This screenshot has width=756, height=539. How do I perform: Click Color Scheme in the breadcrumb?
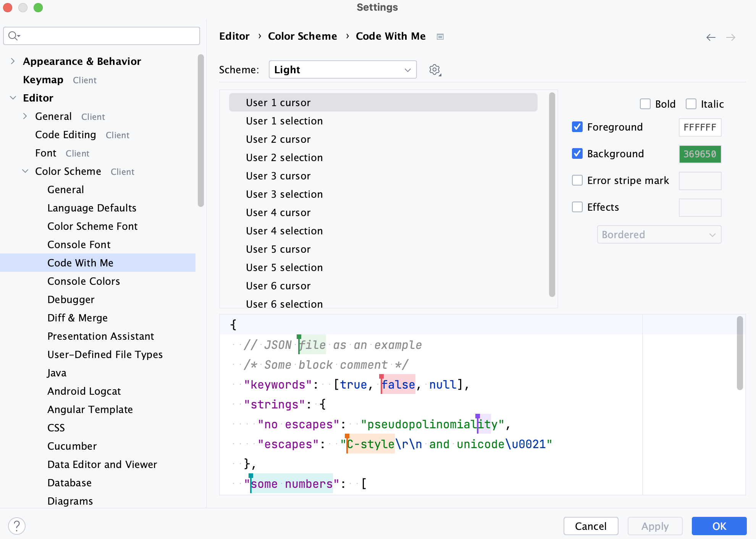point(302,36)
